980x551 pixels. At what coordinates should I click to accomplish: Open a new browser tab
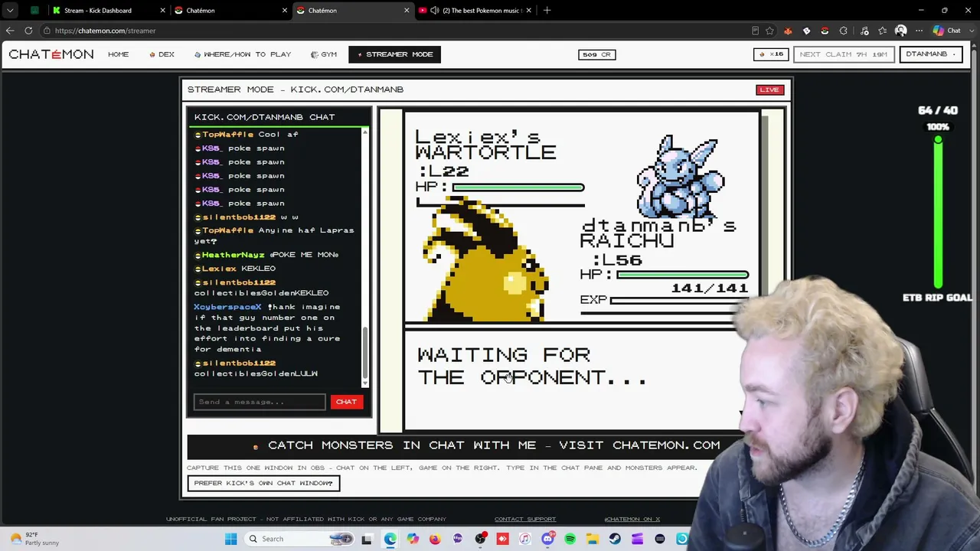coord(547,10)
